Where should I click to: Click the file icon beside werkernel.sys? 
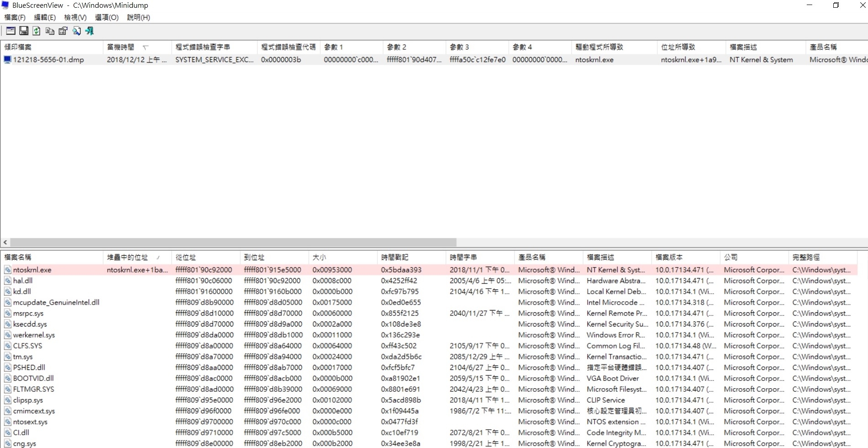click(x=8, y=335)
